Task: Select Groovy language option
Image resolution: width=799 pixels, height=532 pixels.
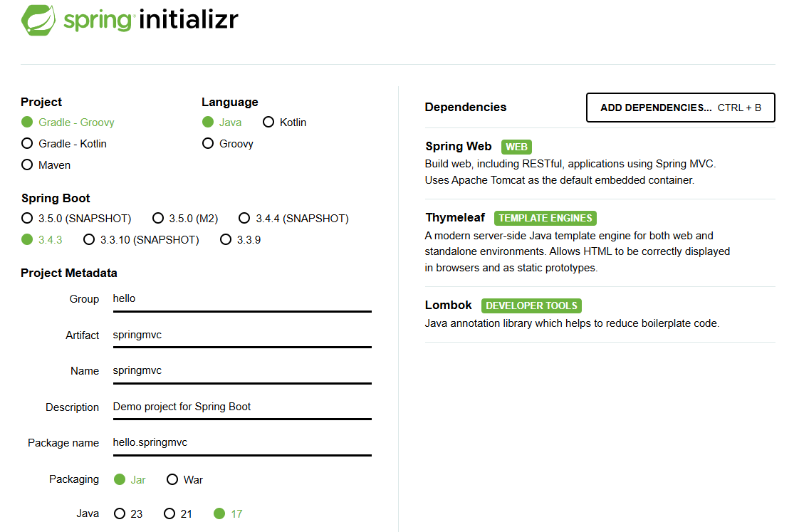Action: tap(227, 144)
